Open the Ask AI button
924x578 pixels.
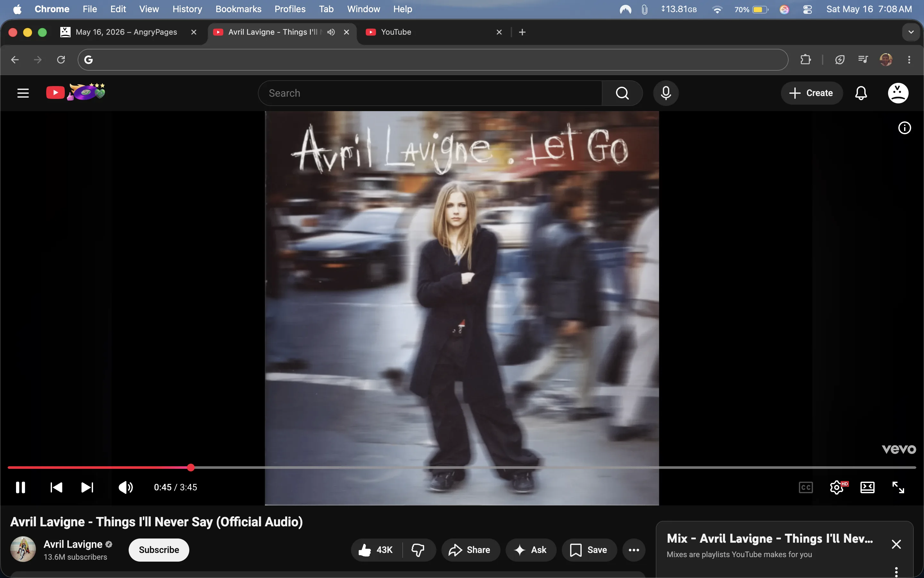pyautogui.click(x=531, y=550)
